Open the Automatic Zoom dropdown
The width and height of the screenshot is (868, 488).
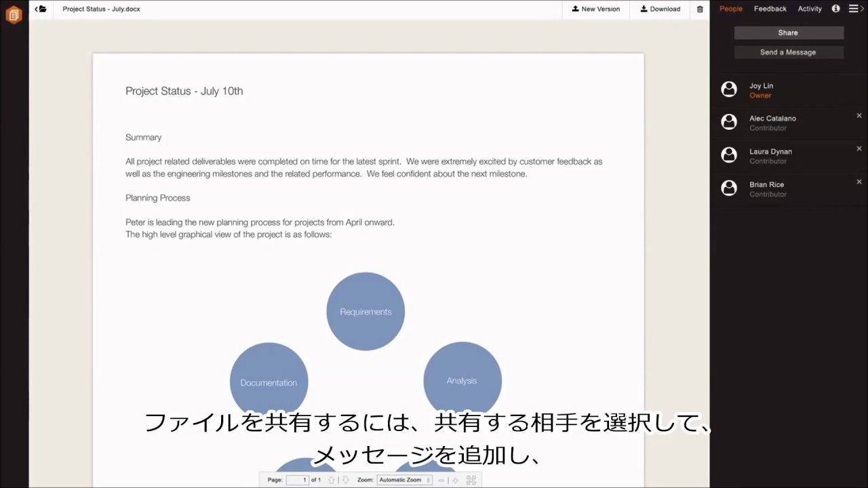(404, 480)
